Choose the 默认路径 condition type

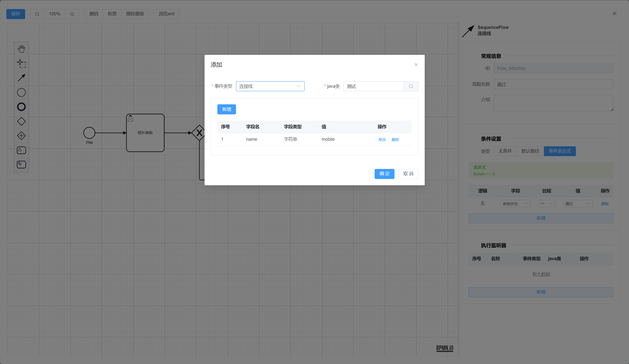tap(530, 151)
